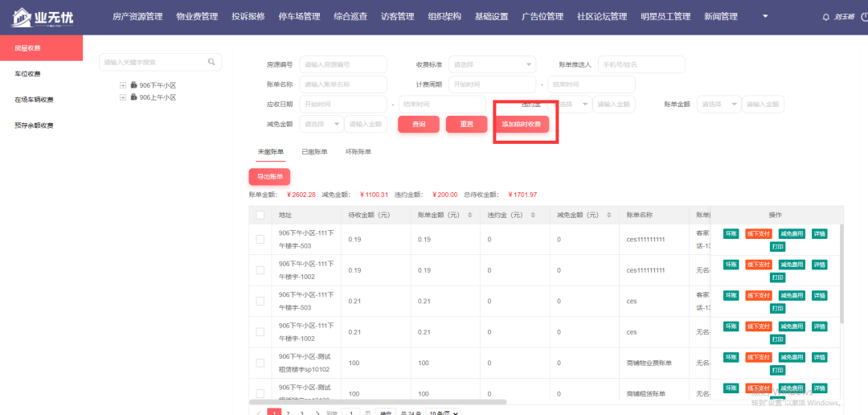Click the search magnifier icon in the tree panel
Image resolution: width=868 pixels, height=415 pixels.
click(211, 62)
